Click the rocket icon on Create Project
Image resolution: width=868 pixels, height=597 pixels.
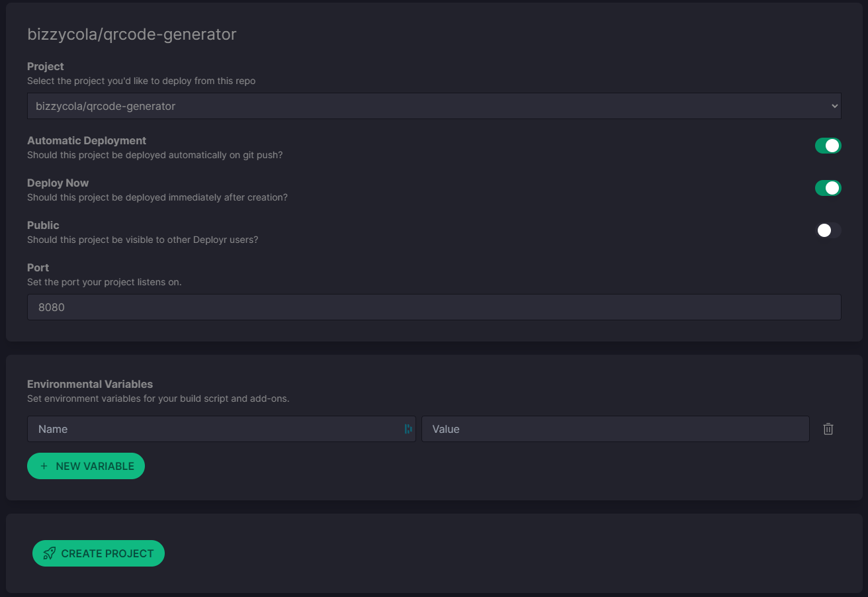pos(49,553)
